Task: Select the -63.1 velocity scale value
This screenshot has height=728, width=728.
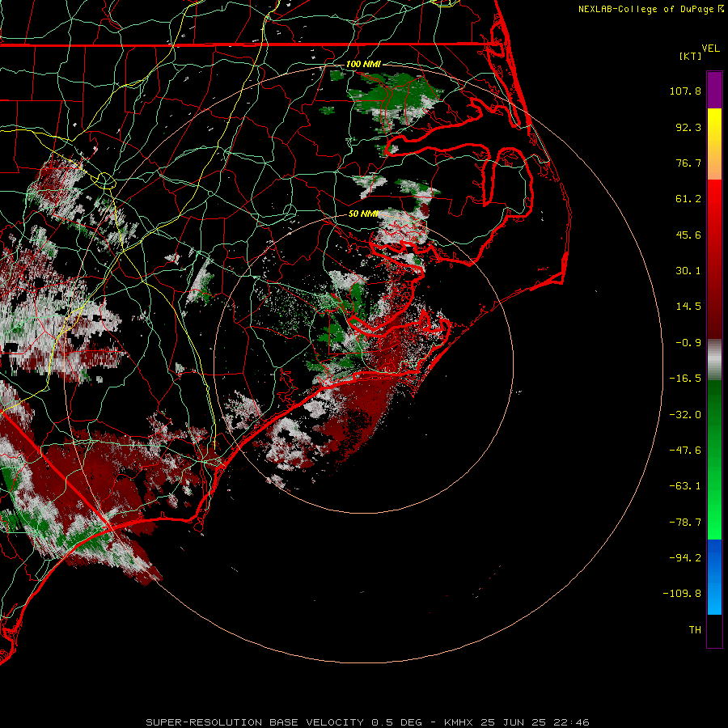Action: [x=685, y=486]
